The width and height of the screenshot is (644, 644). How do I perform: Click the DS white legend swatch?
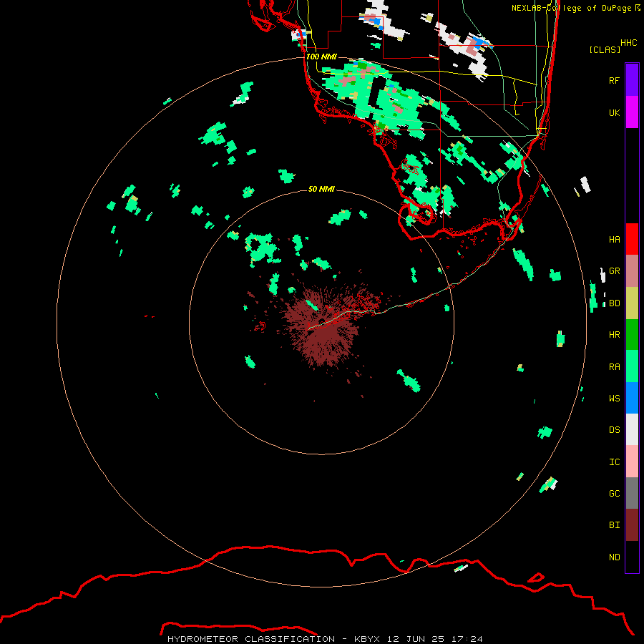tap(632, 429)
